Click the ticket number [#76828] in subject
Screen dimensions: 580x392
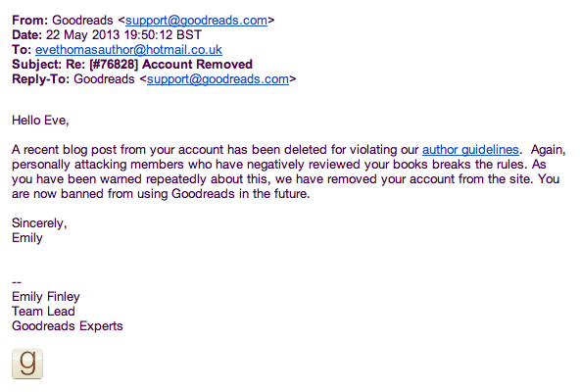[114, 65]
